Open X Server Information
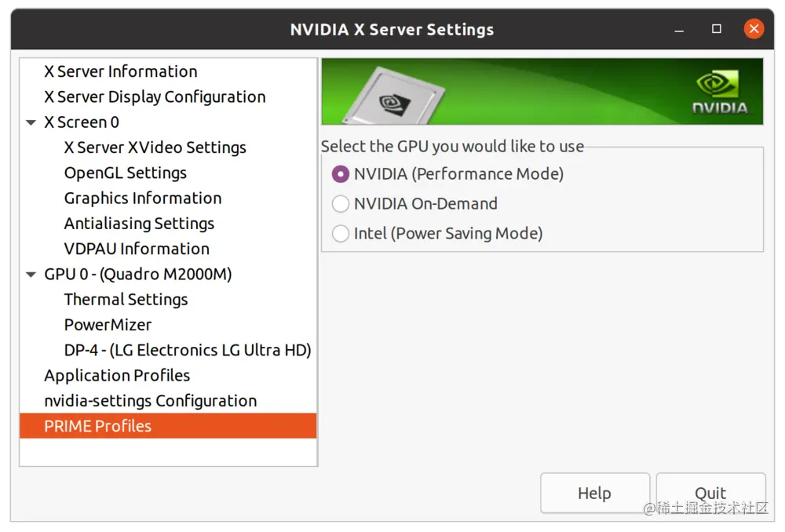785x532 pixels. (121, 71)
